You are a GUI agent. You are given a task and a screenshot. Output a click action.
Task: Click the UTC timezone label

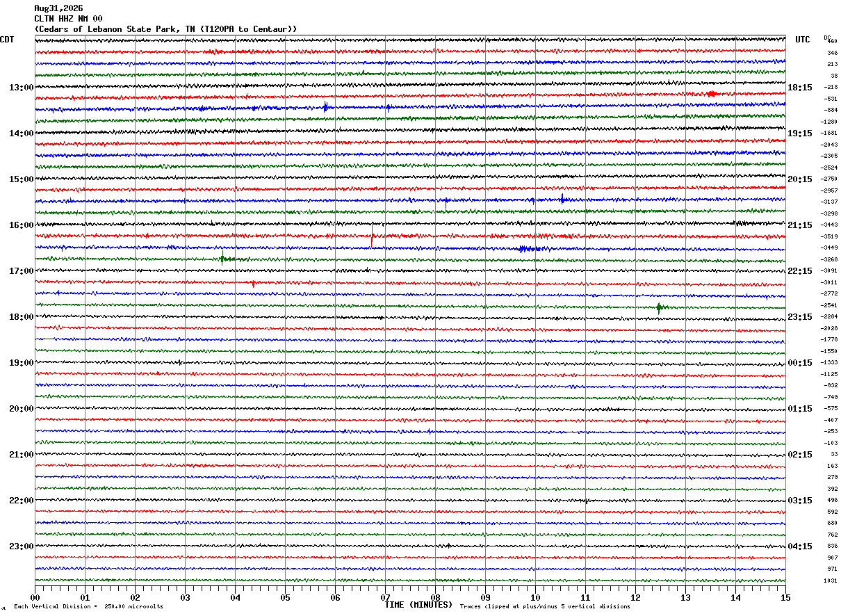pos(803,40)
